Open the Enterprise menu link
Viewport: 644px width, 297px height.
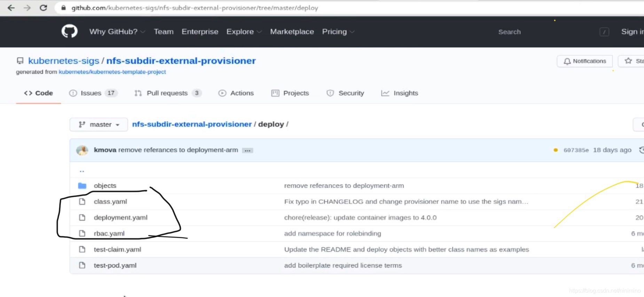(x=200, y=32)
